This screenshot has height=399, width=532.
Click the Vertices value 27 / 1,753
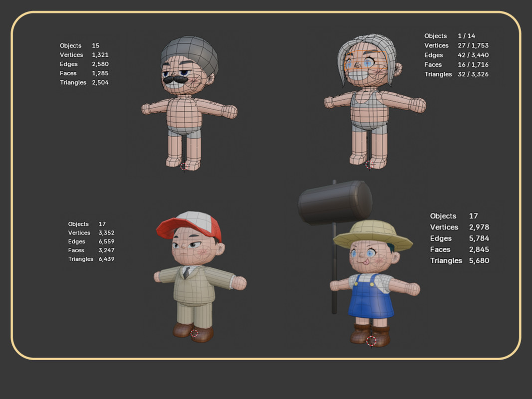click(473, 45)
